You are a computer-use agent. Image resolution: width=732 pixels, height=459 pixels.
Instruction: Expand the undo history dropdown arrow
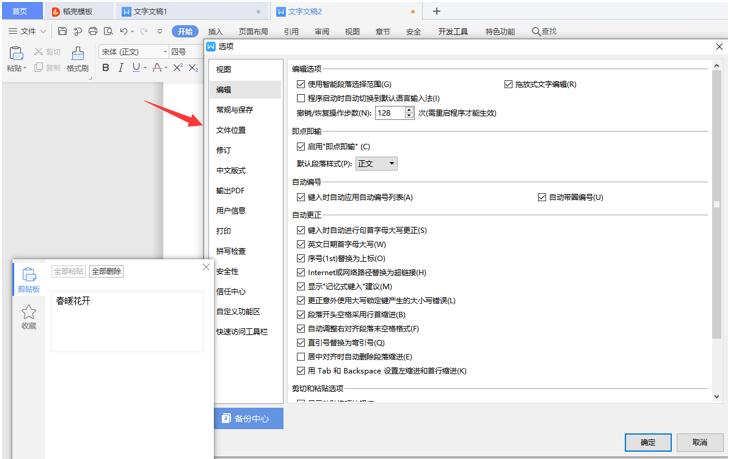coord(133,31)
